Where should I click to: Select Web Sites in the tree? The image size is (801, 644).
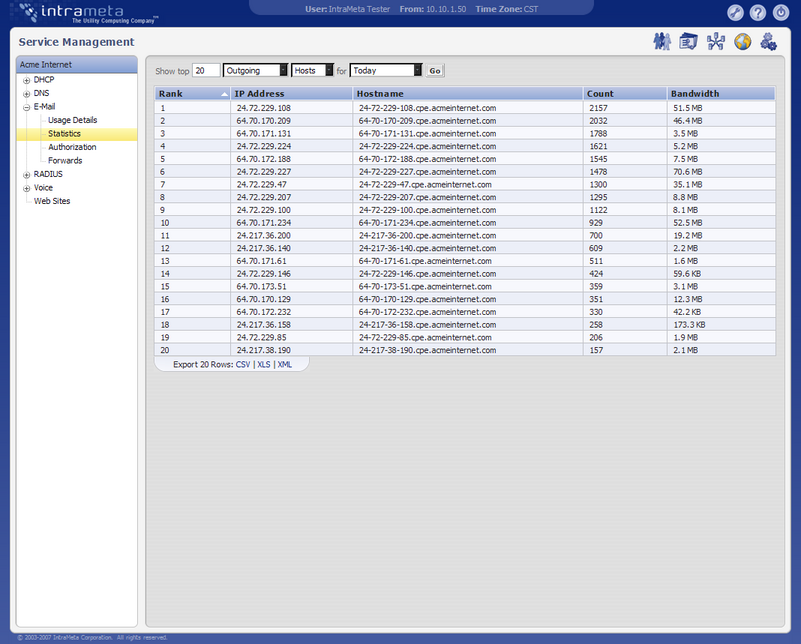[52, 201]
